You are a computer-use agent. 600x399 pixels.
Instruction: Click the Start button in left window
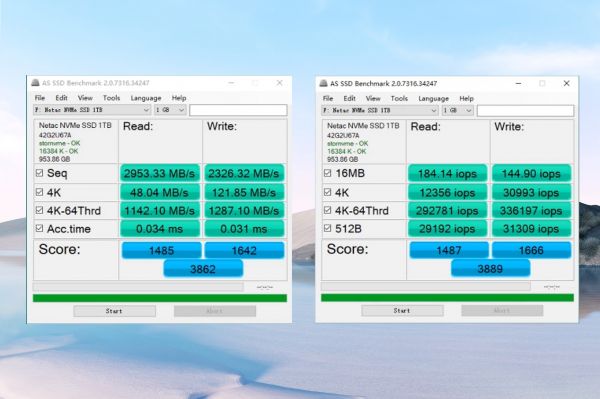pos(114,311)
